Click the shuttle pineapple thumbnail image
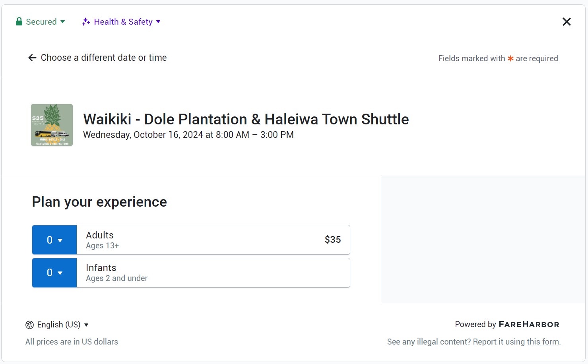The image size is (588, 364). (52, 125)
